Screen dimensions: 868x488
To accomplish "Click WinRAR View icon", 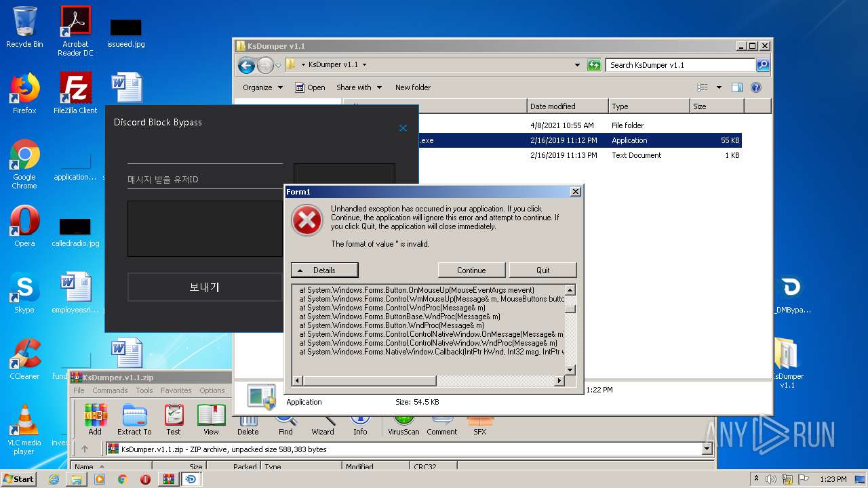I will 212,419.
